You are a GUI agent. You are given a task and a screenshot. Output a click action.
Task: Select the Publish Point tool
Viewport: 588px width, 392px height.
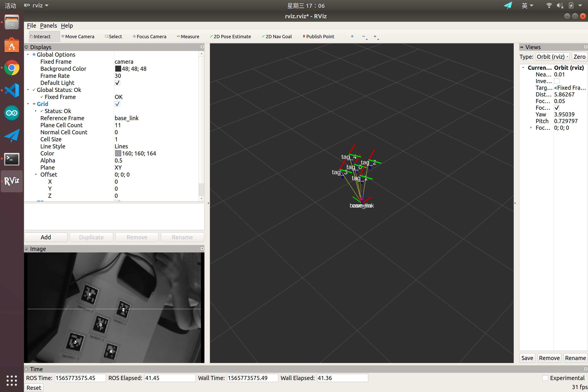[318, 36]
